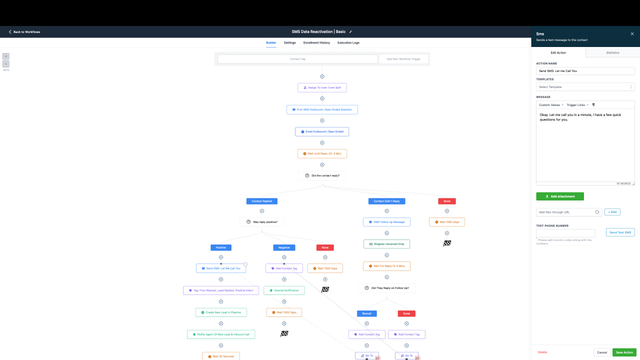
Task: Select red None branch beside Contact Didn't Reply
Action: pos(447,201)
